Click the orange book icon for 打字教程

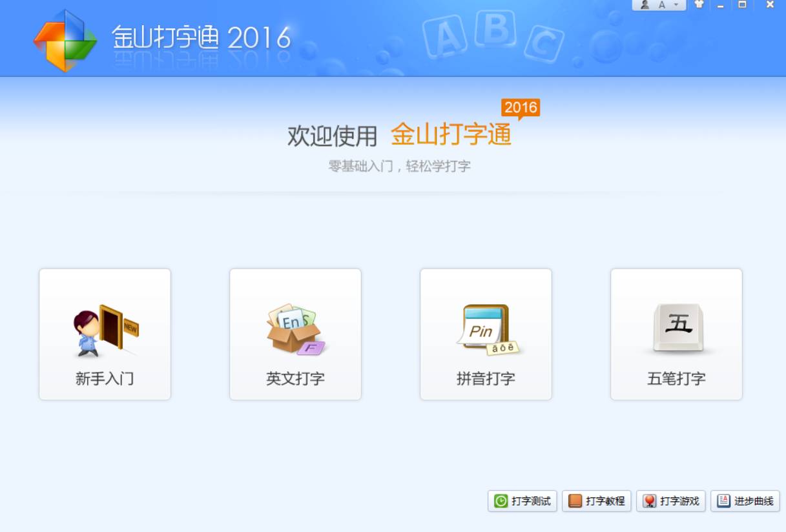pos(575,501)
